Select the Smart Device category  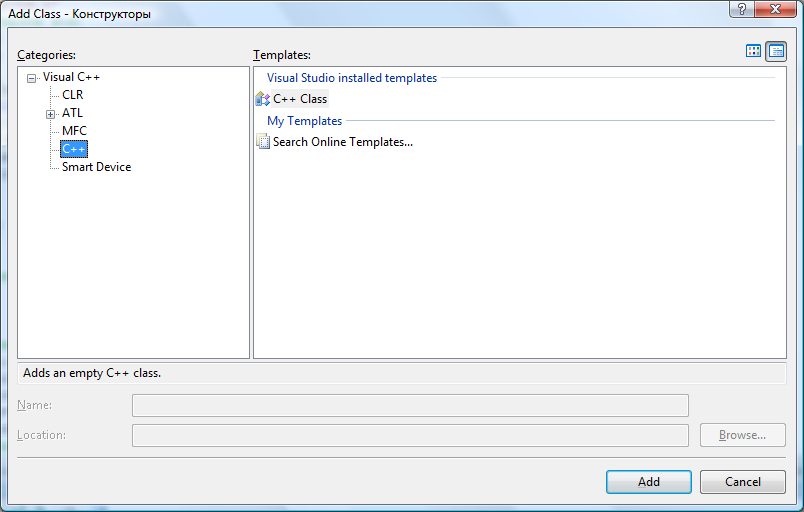[x=96, y=167]
